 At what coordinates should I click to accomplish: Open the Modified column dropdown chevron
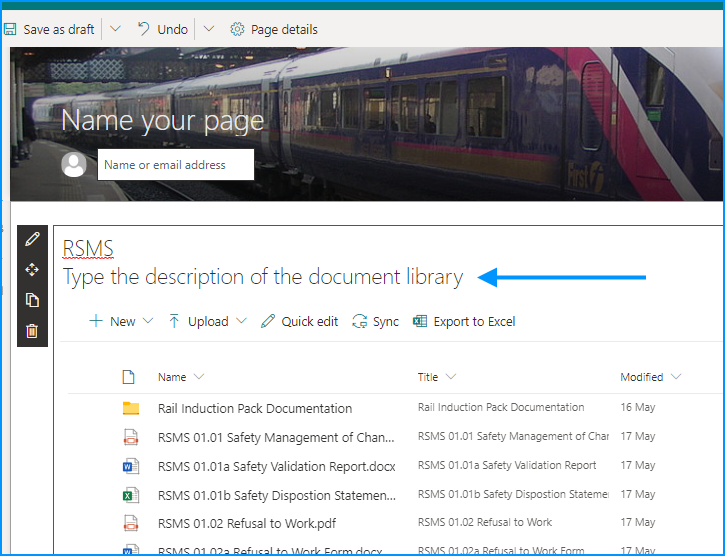point(676,377)
